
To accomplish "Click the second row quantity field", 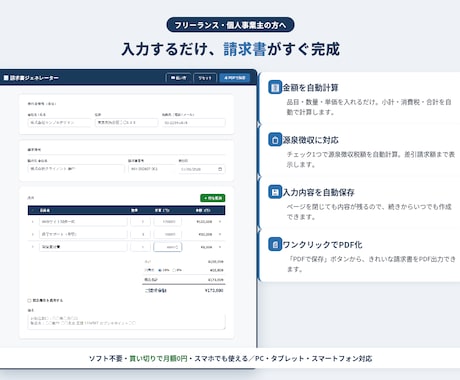I will pos(140,234).
